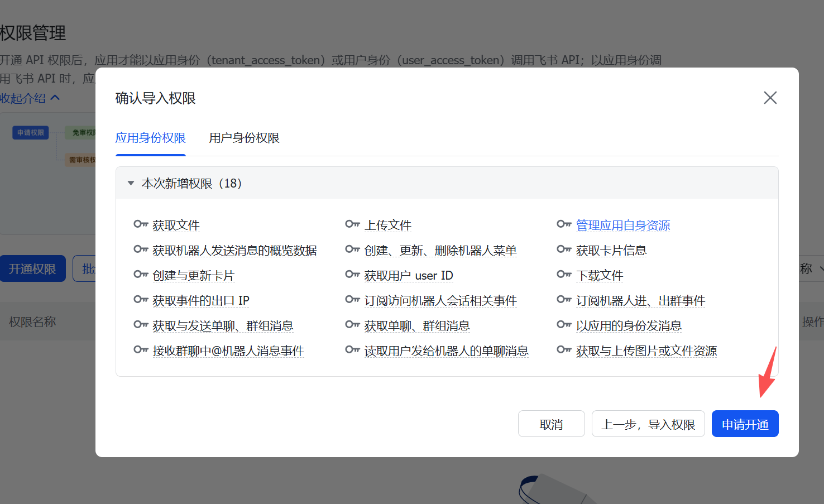This screenshot has width=824, height=504.
Task: Close the 确认导入权限 dialog with X
Action: [x=770, y=98]
